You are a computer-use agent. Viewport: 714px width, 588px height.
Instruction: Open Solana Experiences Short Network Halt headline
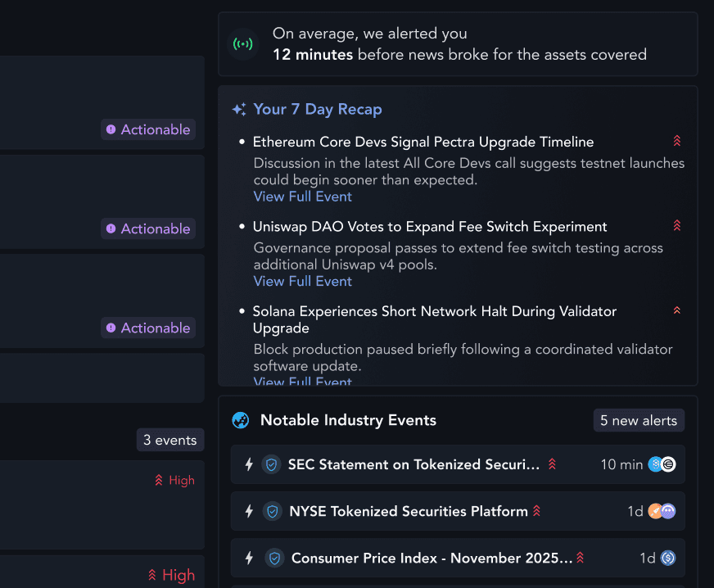tap(435, 319)
